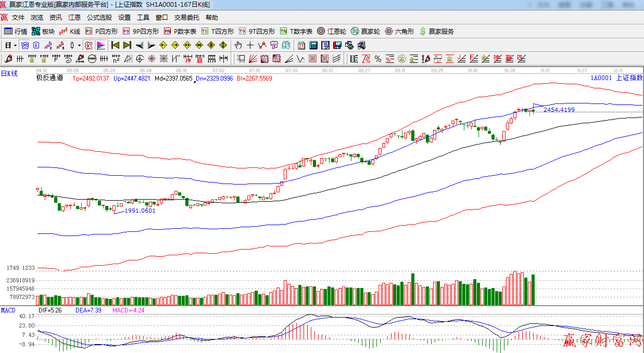Open the 交易委托 menu

(x=186, y=18)
